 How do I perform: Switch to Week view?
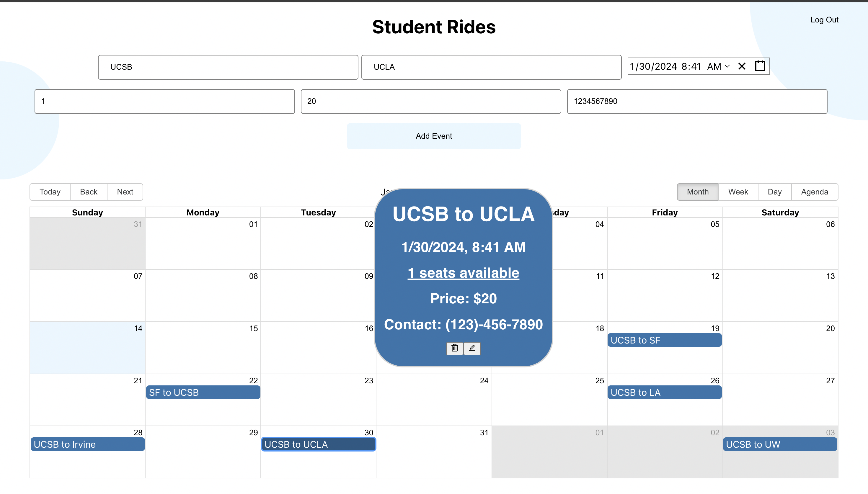(x=738, y=192)
